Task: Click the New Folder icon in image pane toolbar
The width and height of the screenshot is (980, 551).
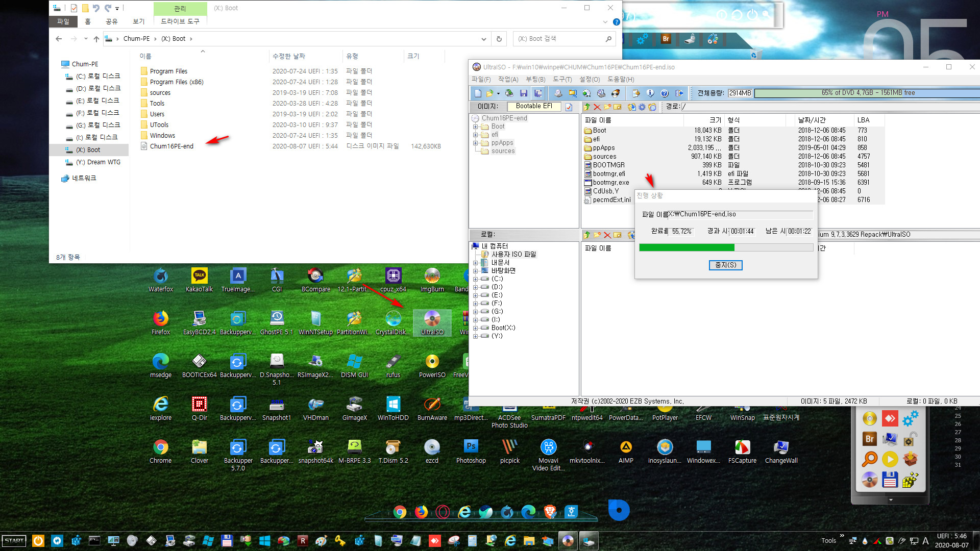Action: click(x=607, y=107)
